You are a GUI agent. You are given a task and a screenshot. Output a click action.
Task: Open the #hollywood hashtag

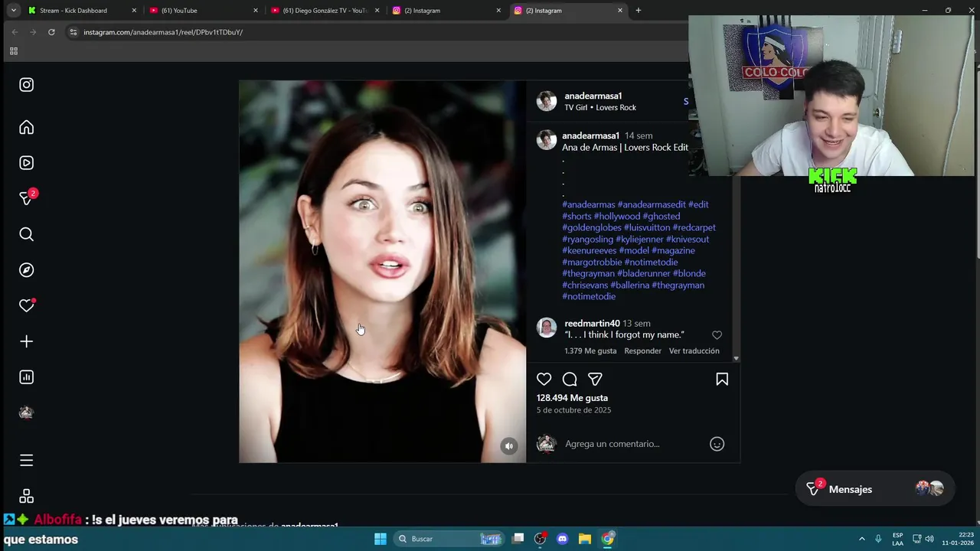[x=617, y=216]
